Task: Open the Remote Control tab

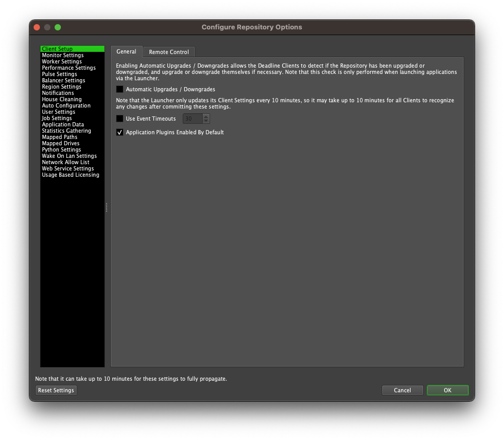Action: click(x=169, y=52)
